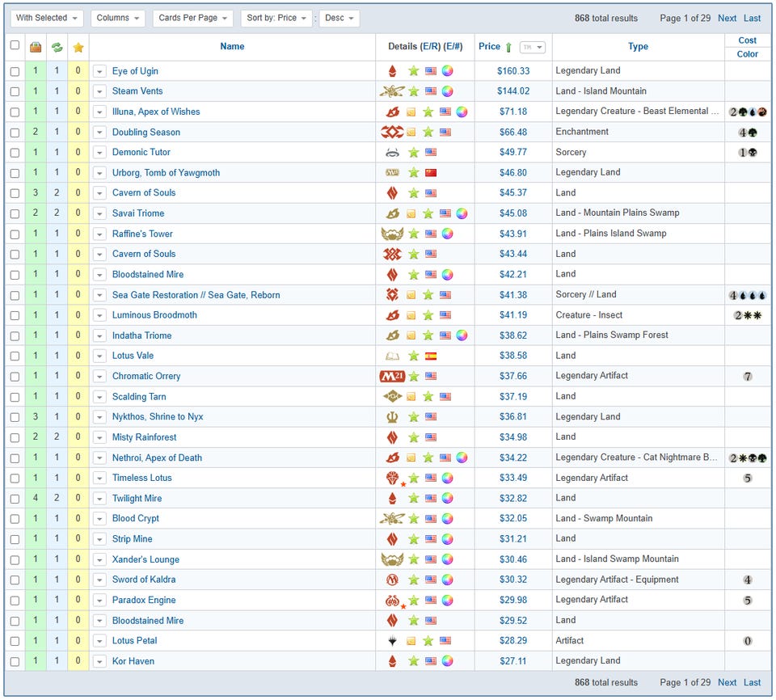Click the Paradox Engine set symbol

click(x=393, y=601)
